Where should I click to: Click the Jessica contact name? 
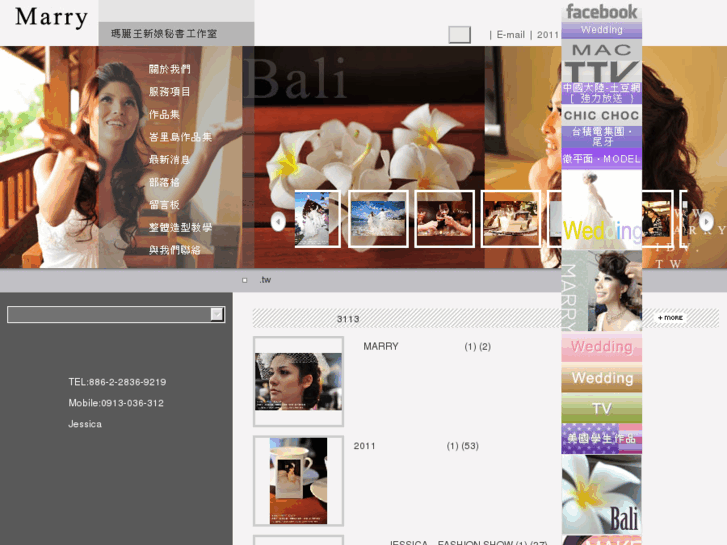point(85,424)
